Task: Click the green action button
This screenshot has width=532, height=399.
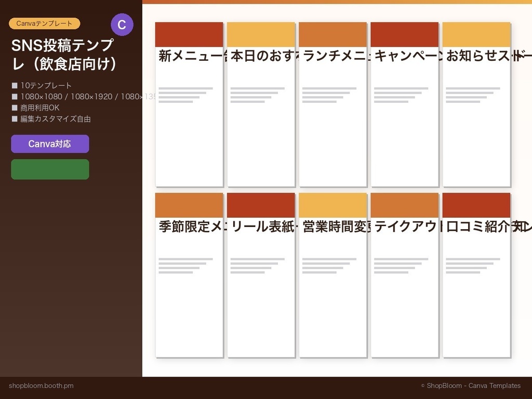Action: (50, 169)
